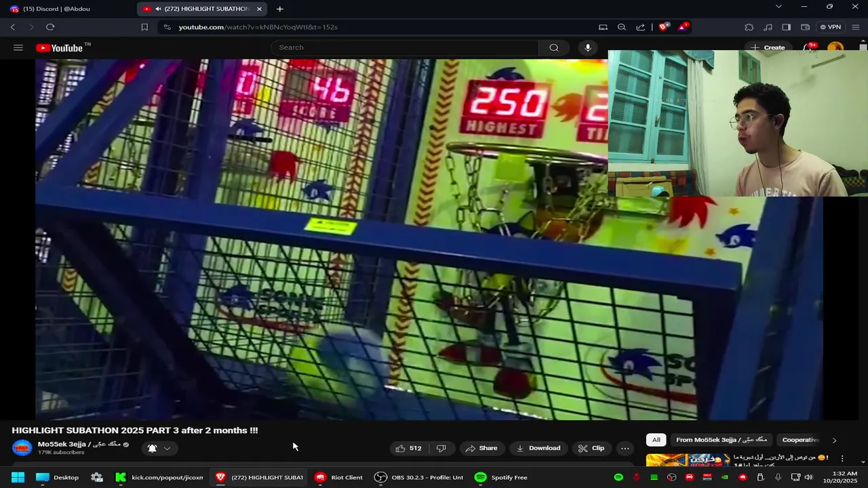Viewport: 868px width, 488px height.
Task: Show more filter chips with right arrow
Action: click(x=835, y=440)
